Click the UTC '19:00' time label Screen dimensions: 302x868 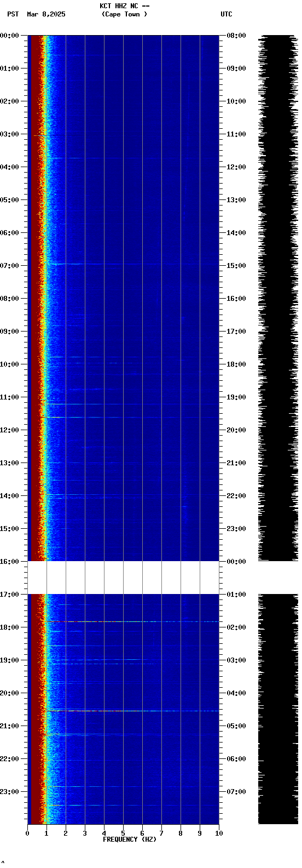click(236, 397)
